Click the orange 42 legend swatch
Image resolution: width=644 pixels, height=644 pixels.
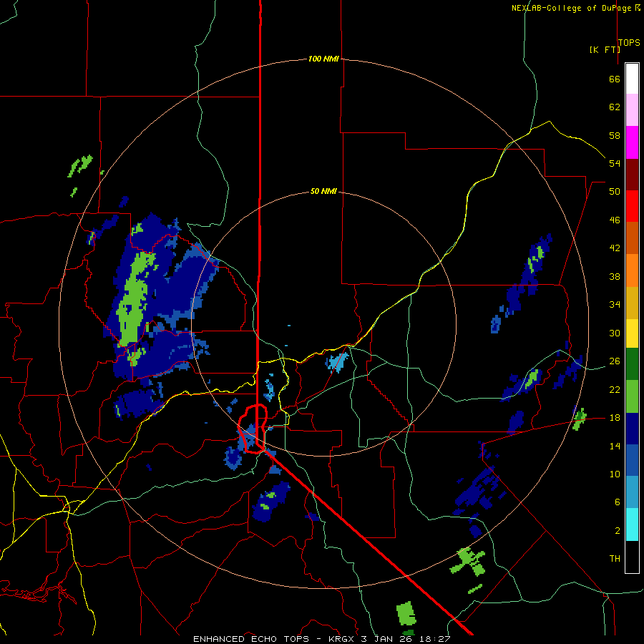pos(632,270)
